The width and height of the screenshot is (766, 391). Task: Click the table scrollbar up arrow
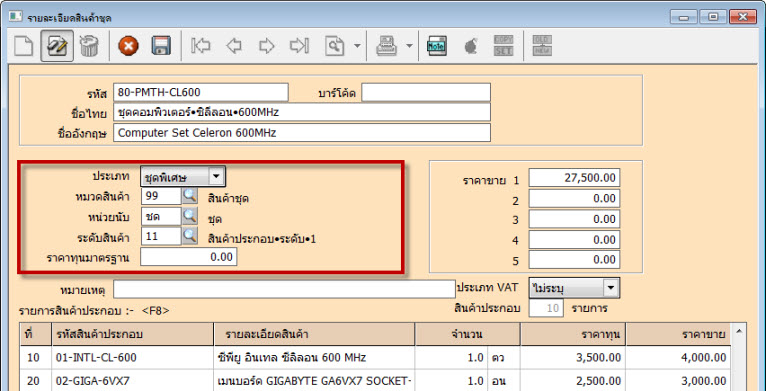pos(739,332)
